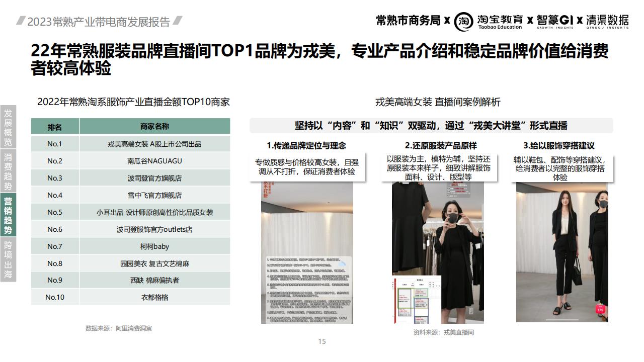Click the 园园美衣 复古文艺棉麻 cell
The image size is (644, 362).
click(x=154, y=263)
